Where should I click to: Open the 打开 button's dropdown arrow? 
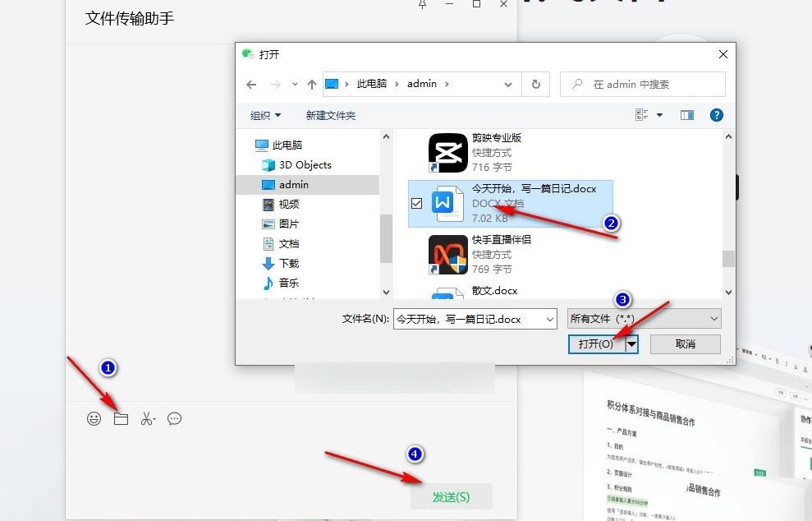pos(631,344)
